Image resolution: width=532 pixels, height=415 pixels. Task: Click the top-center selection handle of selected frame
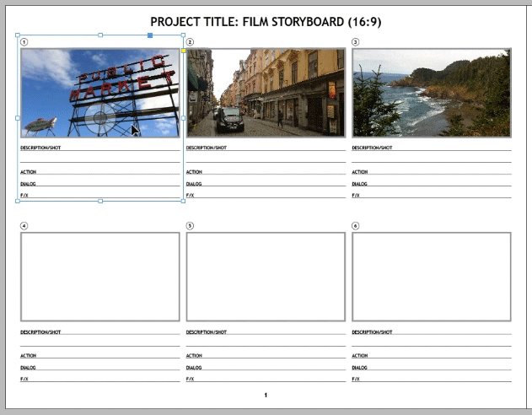(x=100, y=35)
